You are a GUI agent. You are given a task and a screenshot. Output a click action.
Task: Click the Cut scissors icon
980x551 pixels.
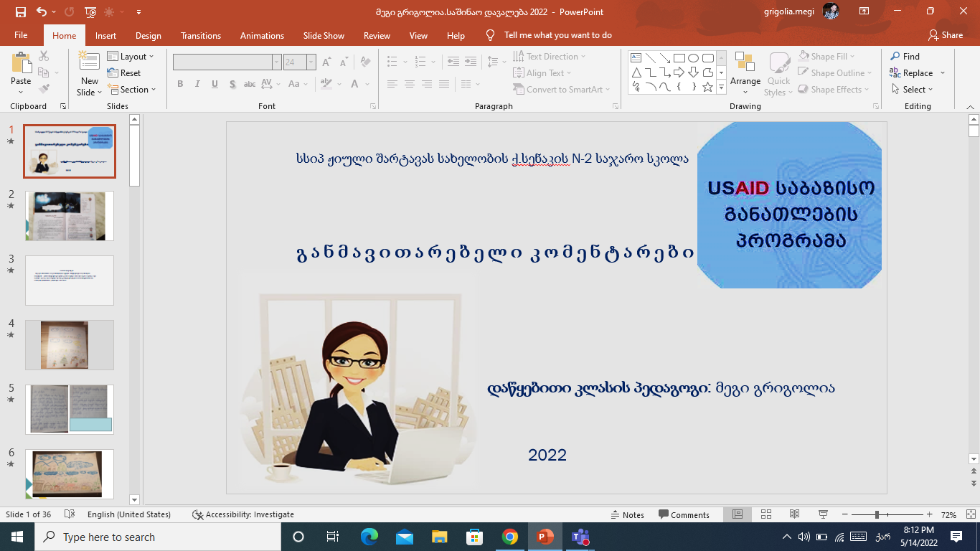44,56
